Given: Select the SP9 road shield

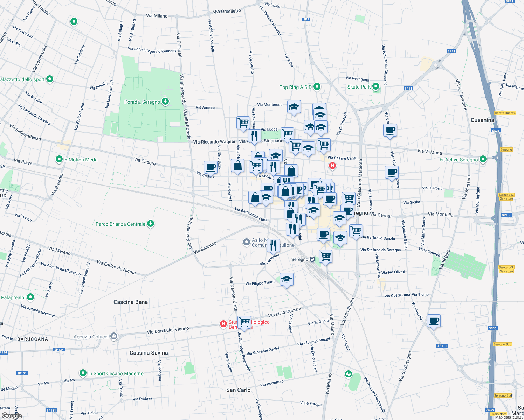Looking at the screenshot, I should [x=306, y=19].
